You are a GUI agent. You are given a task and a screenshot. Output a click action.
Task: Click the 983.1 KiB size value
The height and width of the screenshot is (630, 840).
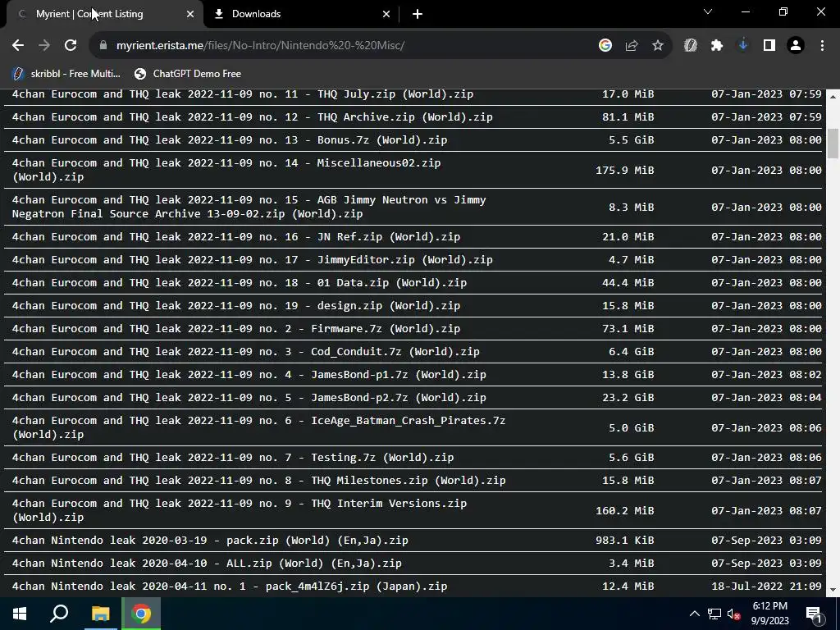(x=624, y=541)
